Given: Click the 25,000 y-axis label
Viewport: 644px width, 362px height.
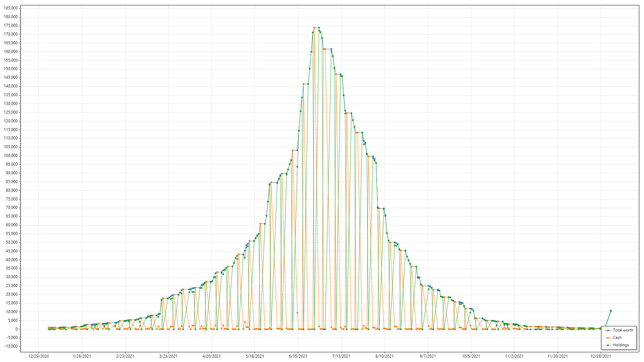Looking at the screenshot, I should (x=12, y=286).
